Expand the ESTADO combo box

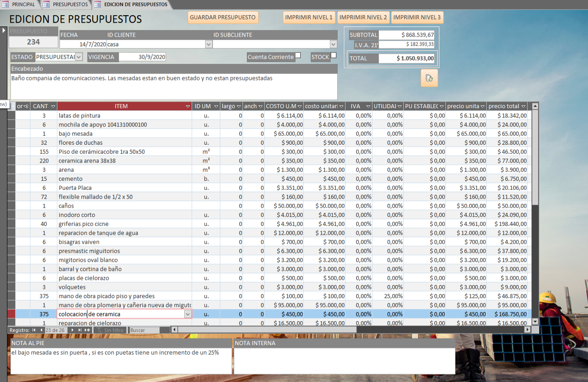click(x=79, y=57)
